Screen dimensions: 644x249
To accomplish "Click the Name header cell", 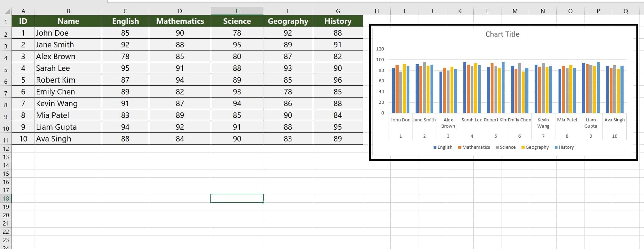I will (69, 21).
